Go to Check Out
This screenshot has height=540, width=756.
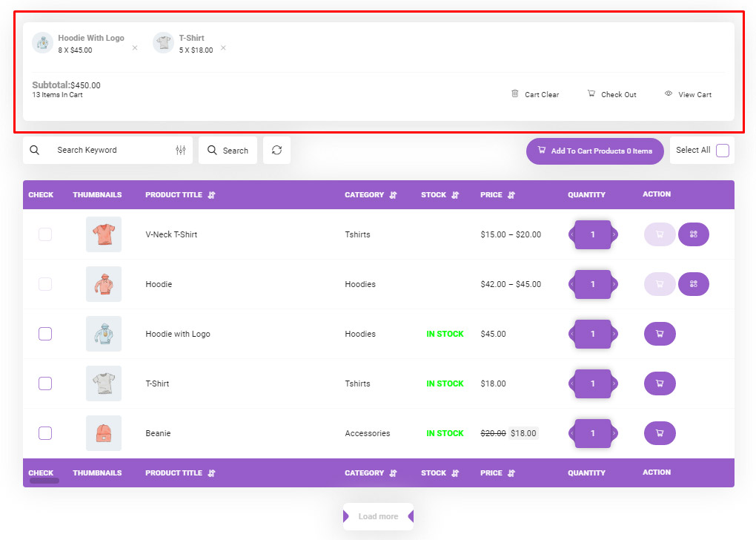tap(612, 94)
